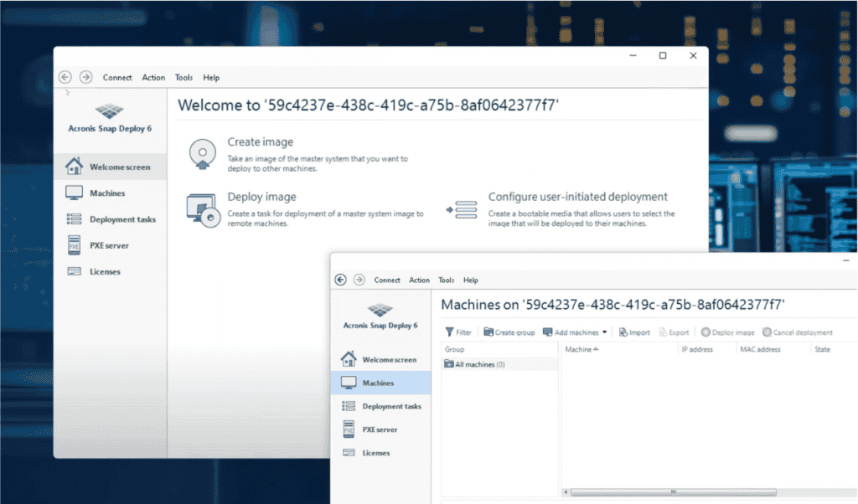Open the Connect menu in the Welcome window
858x504 pixels.
pyautogui.click(x=117, y=78)
